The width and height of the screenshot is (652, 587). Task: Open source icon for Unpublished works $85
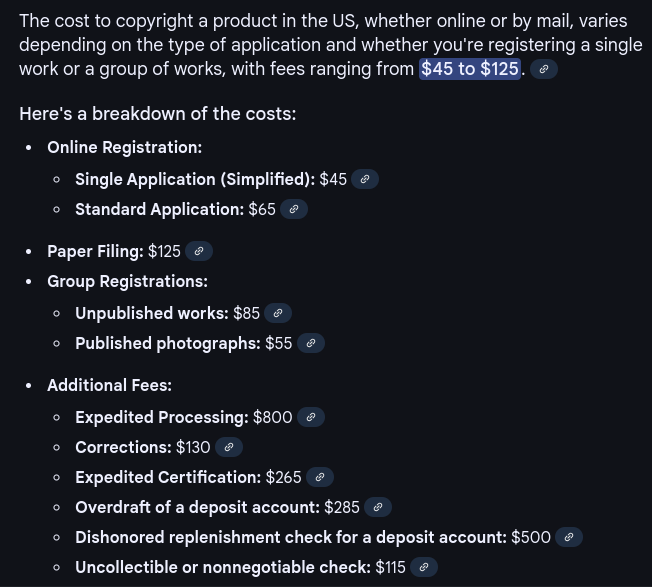[278, 313]
